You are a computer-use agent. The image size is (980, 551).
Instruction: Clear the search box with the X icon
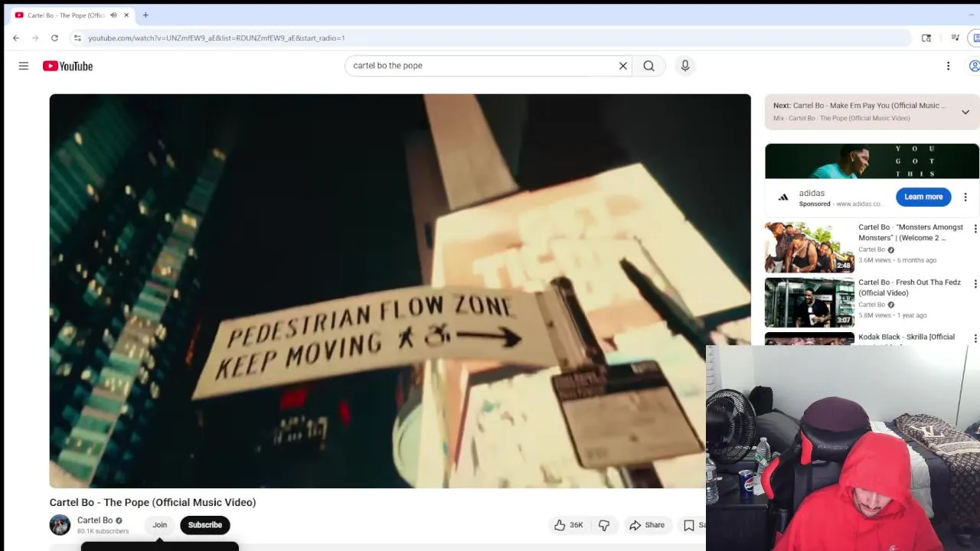(623, 66)
